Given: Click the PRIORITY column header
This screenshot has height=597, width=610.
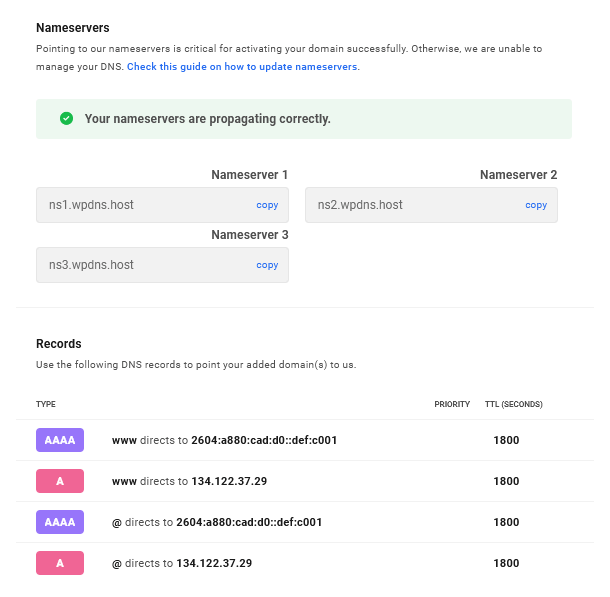Looking at the screenshot, I should pos(452,404).
